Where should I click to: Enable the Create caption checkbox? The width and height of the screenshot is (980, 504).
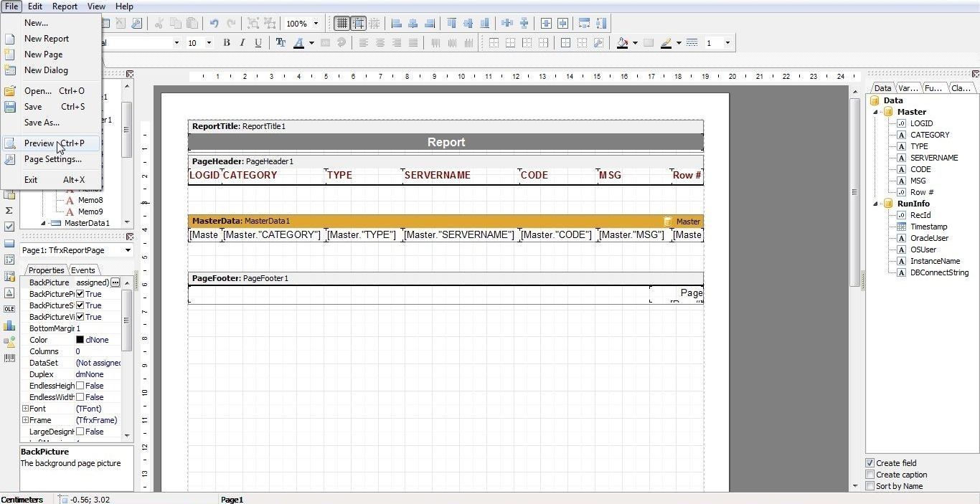(870, 475)
